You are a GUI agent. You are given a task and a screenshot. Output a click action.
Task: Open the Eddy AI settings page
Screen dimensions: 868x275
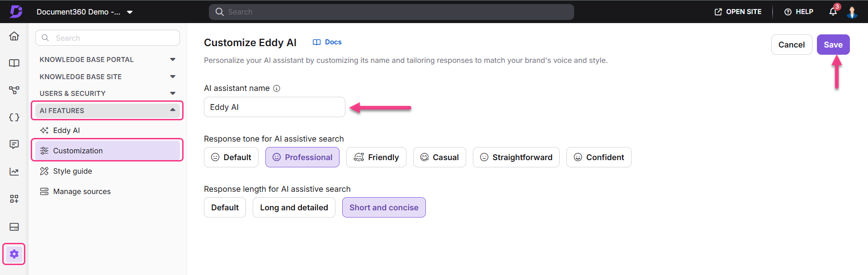click(x=107, y=130)
